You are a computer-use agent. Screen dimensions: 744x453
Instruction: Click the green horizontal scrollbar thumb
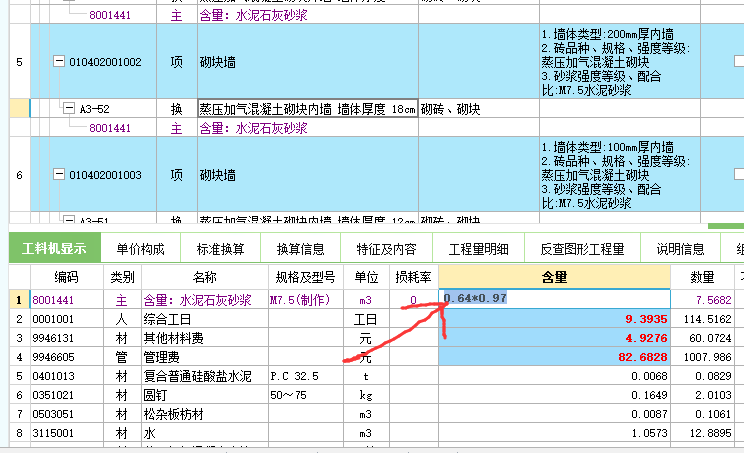(x=726, y=226)
